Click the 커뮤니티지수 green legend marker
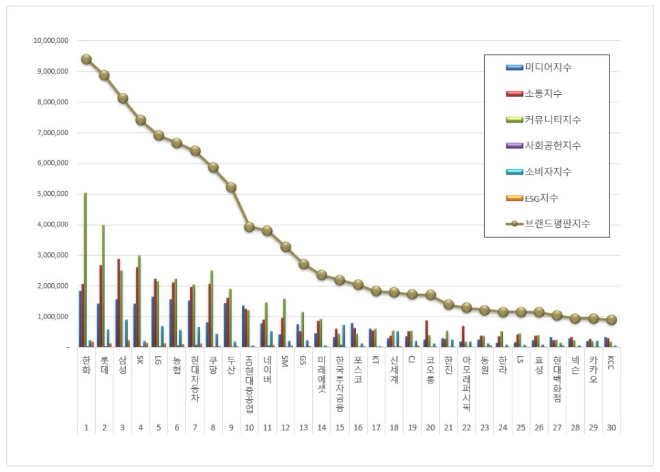Viewport: 660px width, 472px height. (514, 119)
